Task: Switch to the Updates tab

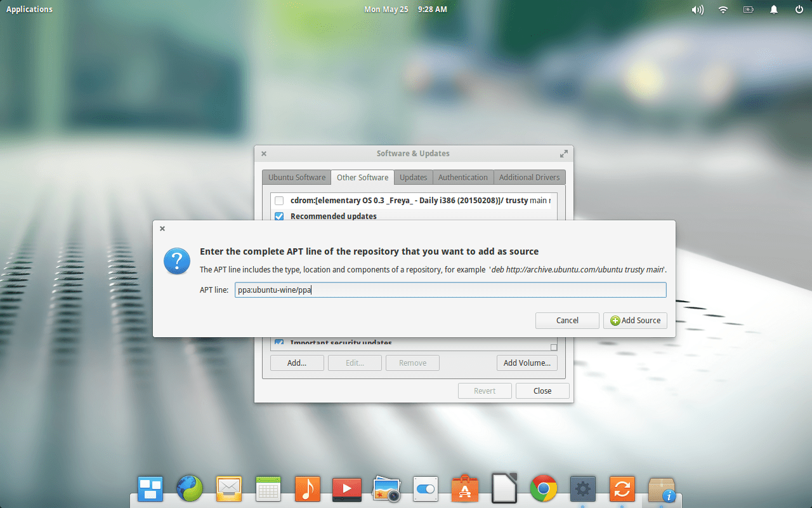Action: [x=413, y=177]
